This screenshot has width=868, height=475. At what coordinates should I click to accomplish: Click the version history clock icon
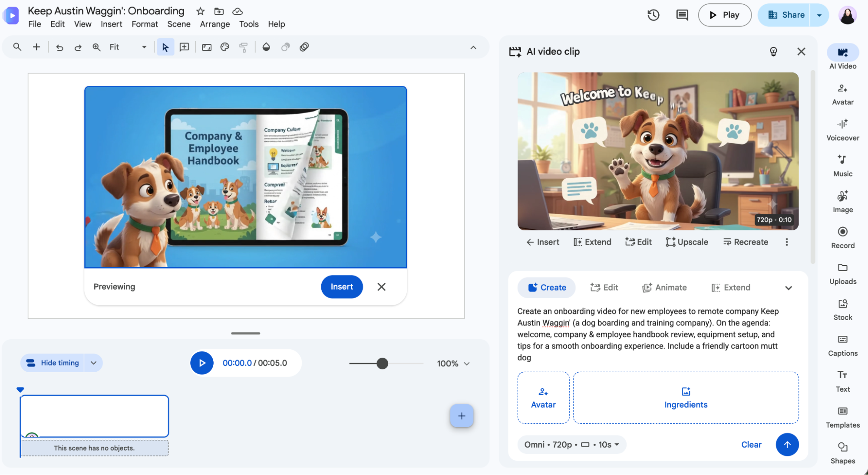click(653, 15)
